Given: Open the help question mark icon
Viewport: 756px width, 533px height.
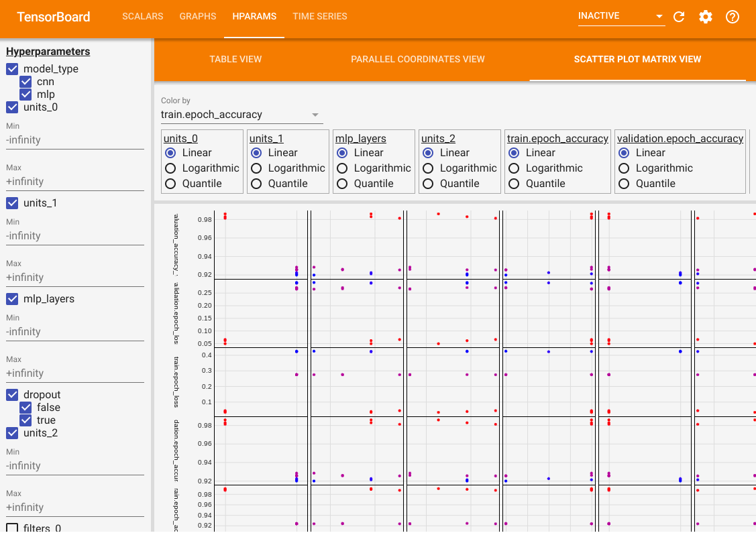Looking at the screenshot, I should tap(733, 17).
